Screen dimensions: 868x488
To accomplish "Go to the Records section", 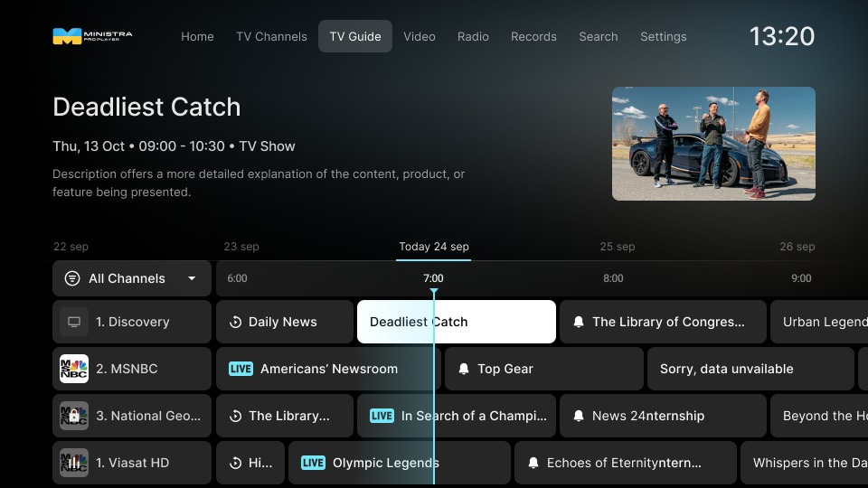I will pos(533,36).
